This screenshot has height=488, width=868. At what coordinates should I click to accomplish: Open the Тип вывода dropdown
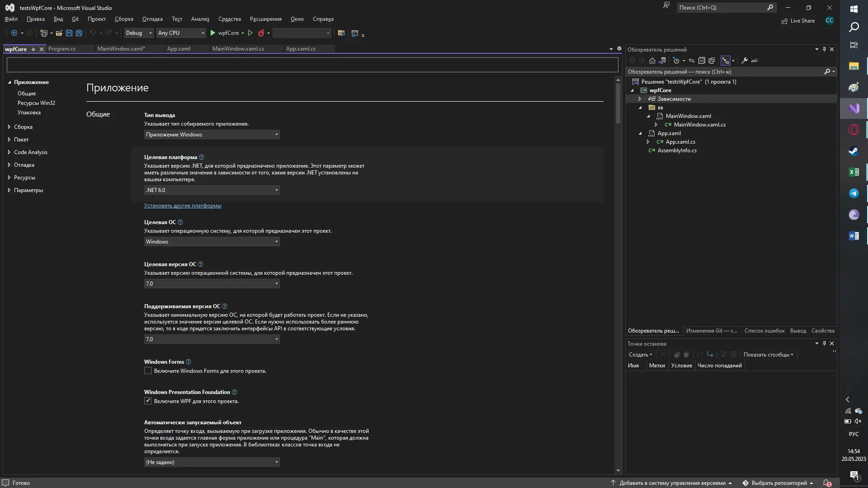tap(212, 135)
